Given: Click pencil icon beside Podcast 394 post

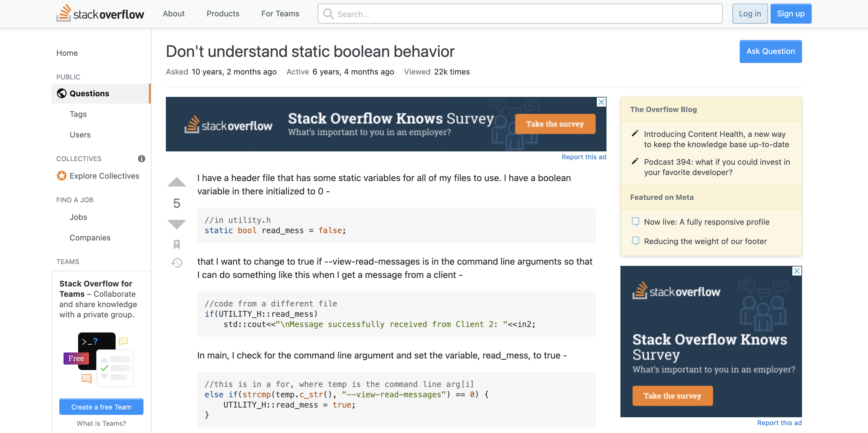Looking at the screenshot, I should 635,161.
